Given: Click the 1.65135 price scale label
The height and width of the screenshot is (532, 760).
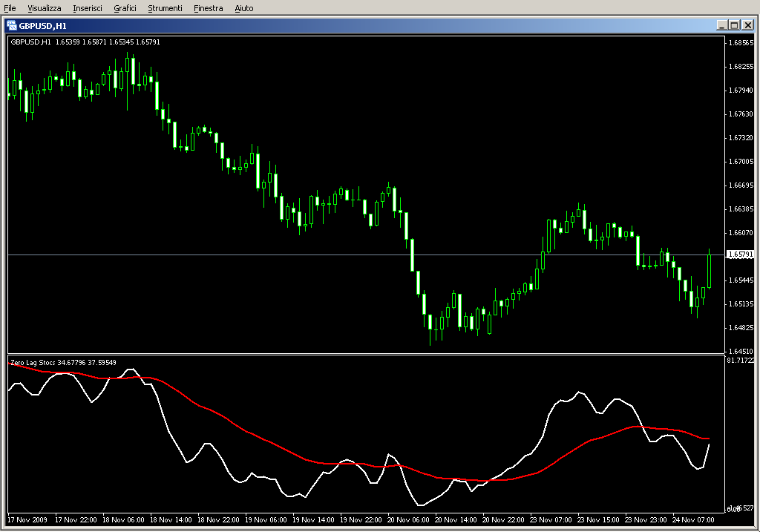Looking at the screenshot, I should (741, 303).
